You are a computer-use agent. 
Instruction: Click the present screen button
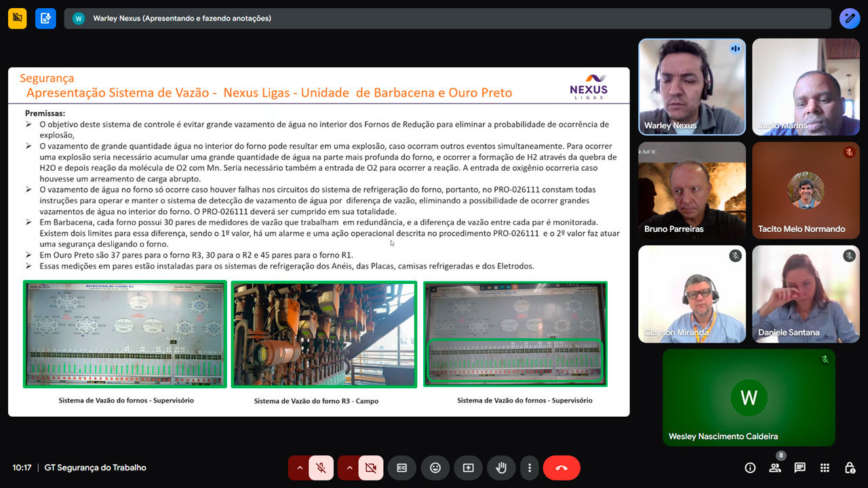(x=468, y=468)
